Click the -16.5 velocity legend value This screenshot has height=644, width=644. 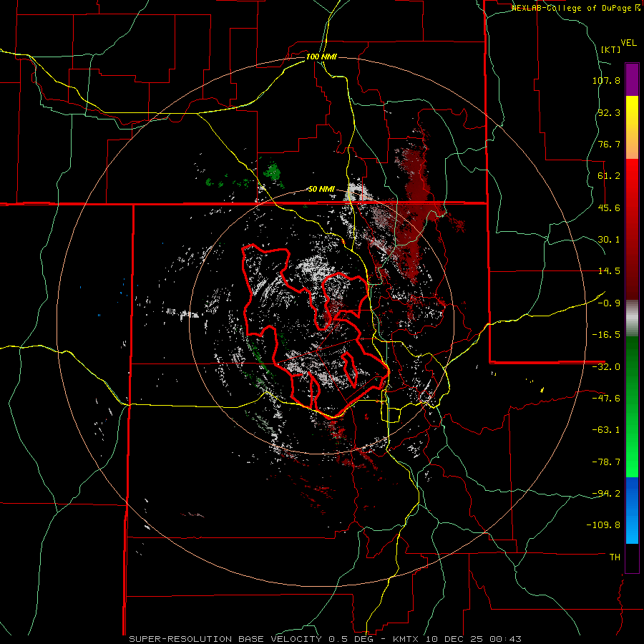[x=606, y=335]
